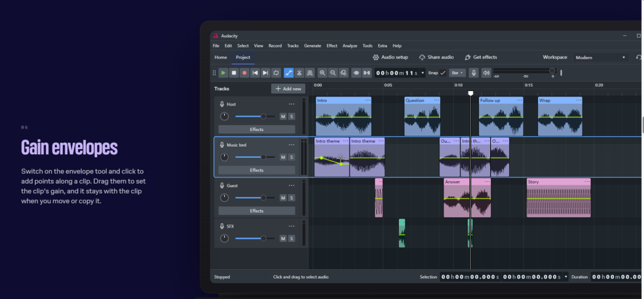The height and width of the screenshot is (299, 644).
Task: Open Audio setup
Action: [390, 57]
